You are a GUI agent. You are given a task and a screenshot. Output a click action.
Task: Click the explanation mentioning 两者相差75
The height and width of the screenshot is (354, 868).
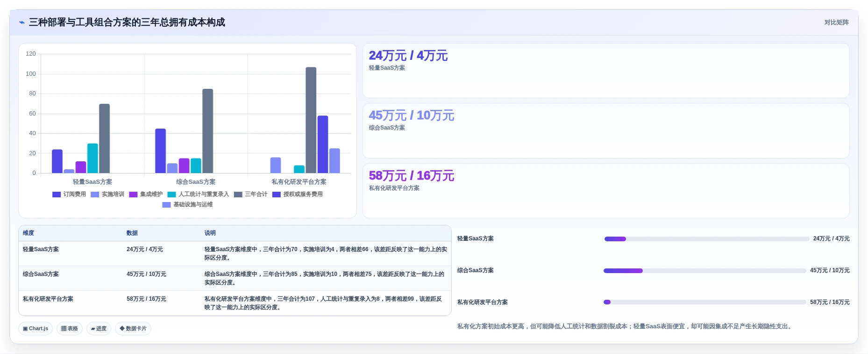pyautogui.click(x=324, y=278)
